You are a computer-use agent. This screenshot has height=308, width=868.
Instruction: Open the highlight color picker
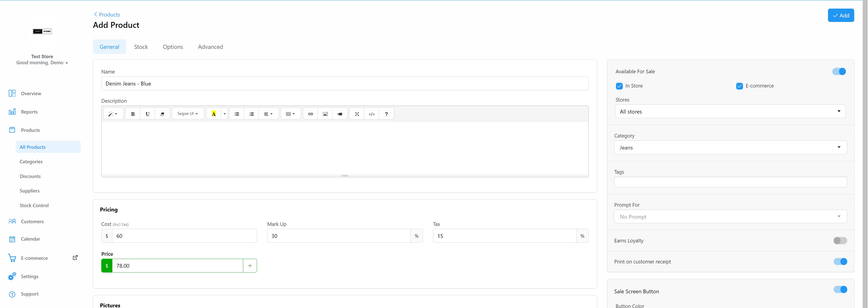pyautogui.click(x=224, y=114)
